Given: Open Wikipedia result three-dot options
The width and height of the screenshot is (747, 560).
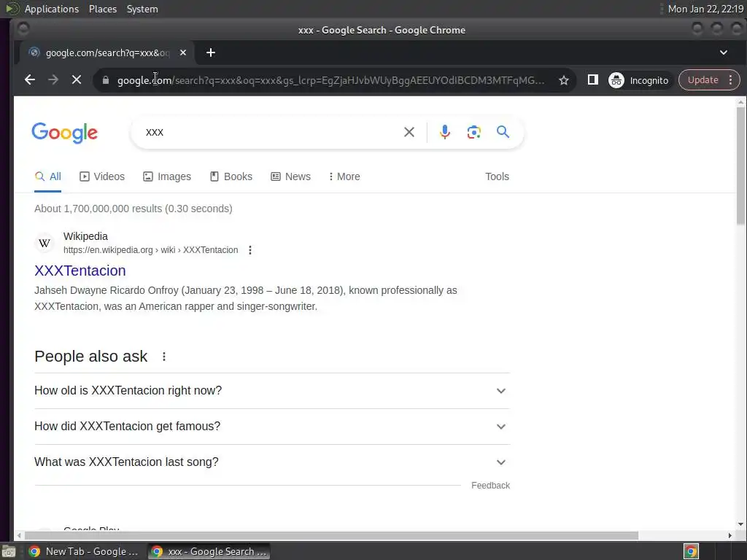Looking at the screenshot, I should tap(250, 250).
